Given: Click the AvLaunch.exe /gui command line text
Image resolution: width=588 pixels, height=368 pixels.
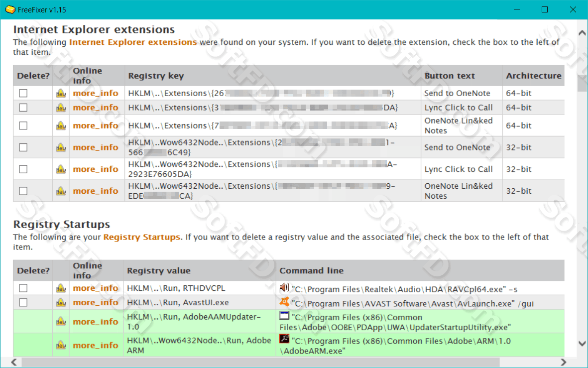Looking at the screenshot, I should pyautogui.click(x=413, y=303).
